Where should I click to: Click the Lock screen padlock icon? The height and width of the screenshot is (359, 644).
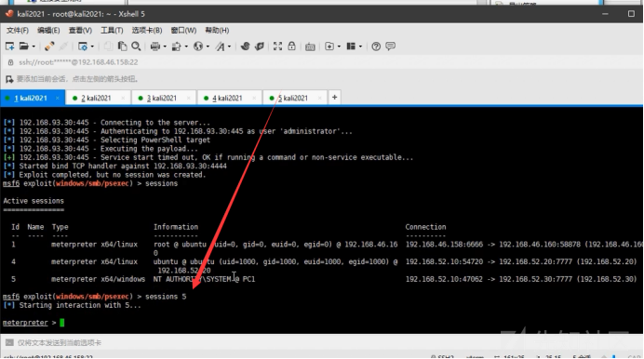coord(291,47)
